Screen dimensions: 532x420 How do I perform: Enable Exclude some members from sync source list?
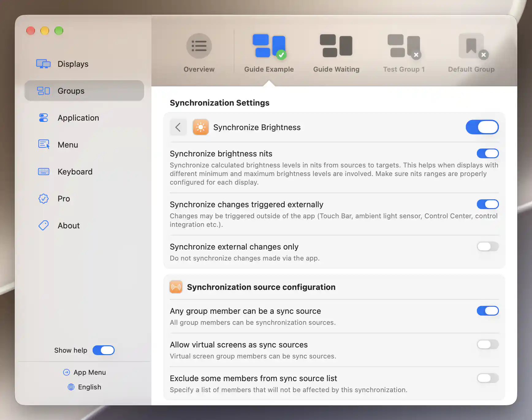pos(488,378)
